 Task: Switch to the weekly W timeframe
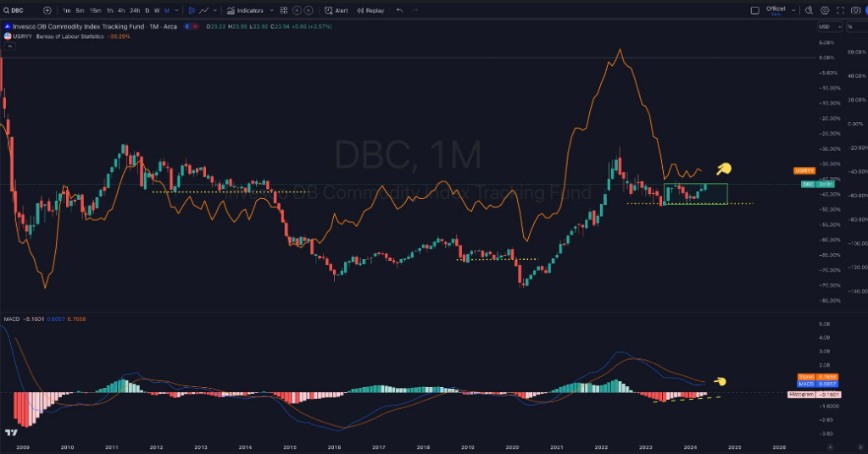click(x=157, y=10)
